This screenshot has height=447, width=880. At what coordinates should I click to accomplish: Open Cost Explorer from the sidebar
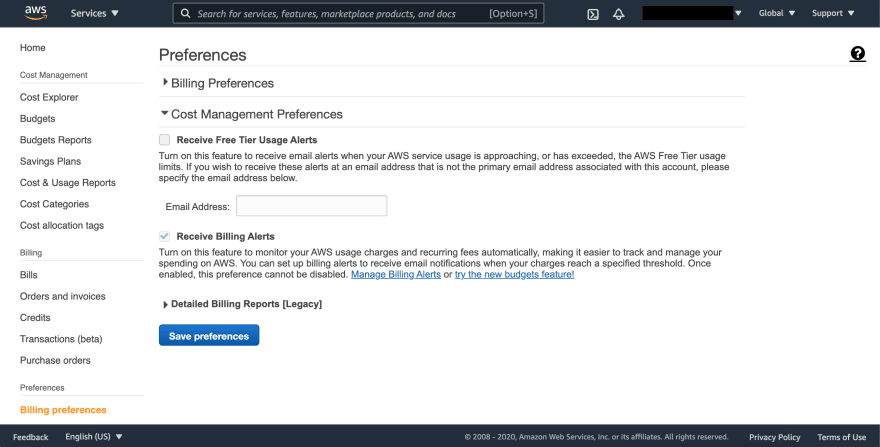pyautogui.click(x=49, y=97)
